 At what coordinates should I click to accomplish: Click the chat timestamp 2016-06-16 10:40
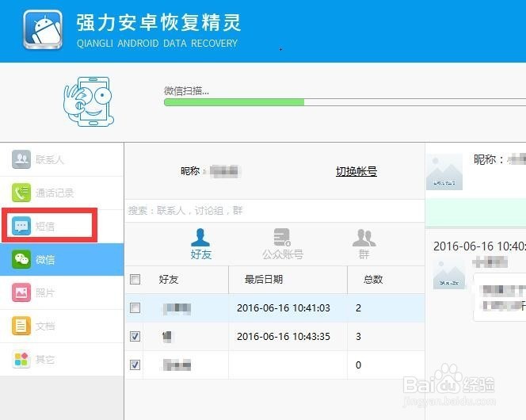tap(479, 246)
